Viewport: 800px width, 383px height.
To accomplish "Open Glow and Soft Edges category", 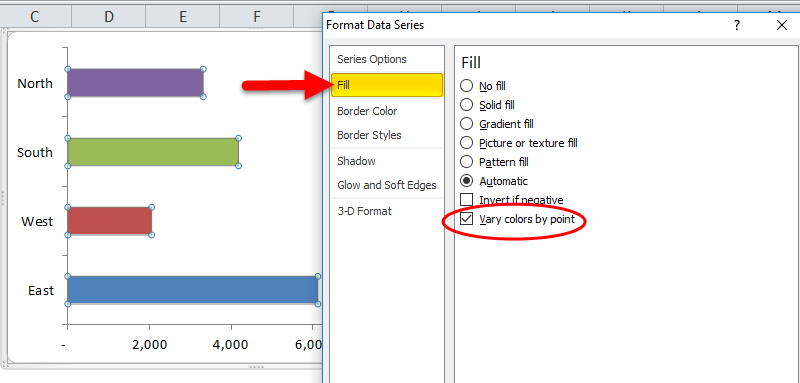I will click(x=387, y=185).
